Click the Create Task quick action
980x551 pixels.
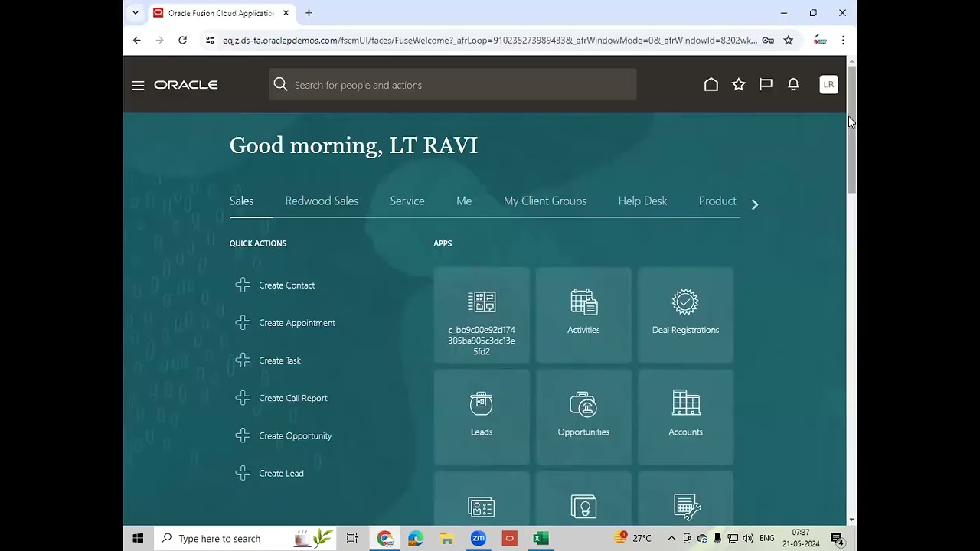coord(280,360)
